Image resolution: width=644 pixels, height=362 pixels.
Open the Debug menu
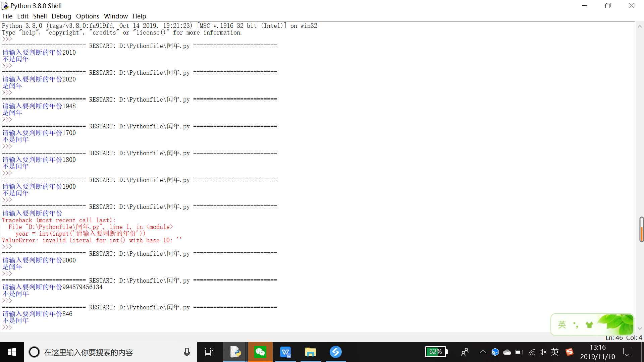(61, 16)
